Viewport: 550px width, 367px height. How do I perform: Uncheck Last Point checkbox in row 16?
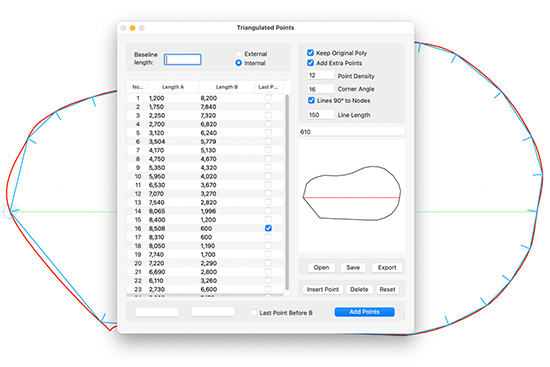click(268, 228)
